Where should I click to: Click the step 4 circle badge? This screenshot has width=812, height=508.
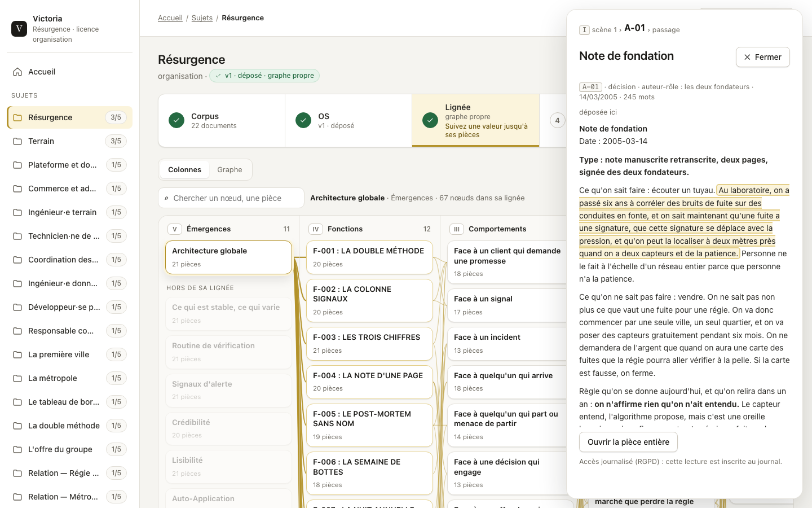(557, 120)
